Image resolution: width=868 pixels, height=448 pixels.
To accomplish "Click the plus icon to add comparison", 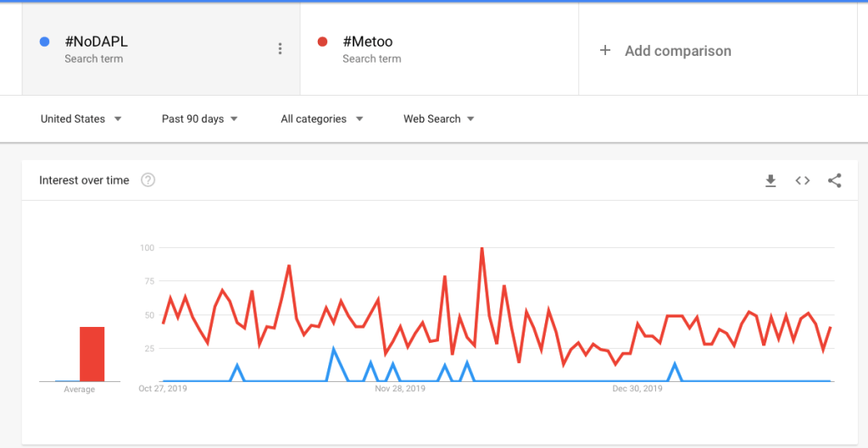I will (x=605, y=51).
